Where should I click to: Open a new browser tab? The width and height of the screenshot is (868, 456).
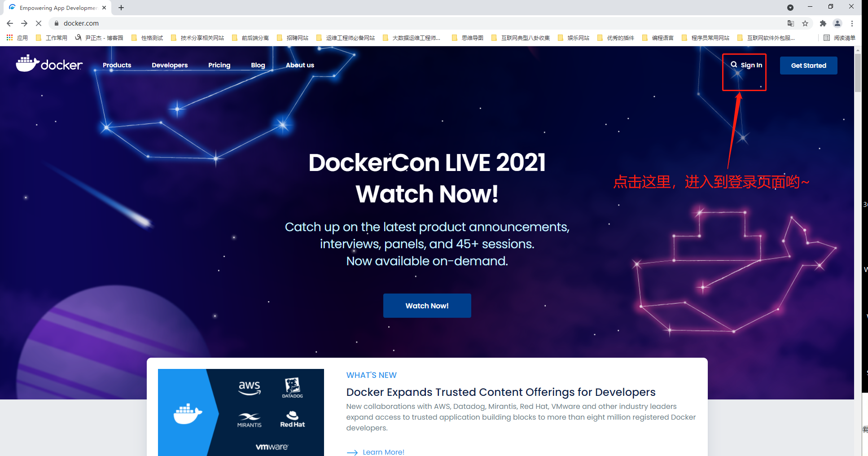[x=121, y=8]
